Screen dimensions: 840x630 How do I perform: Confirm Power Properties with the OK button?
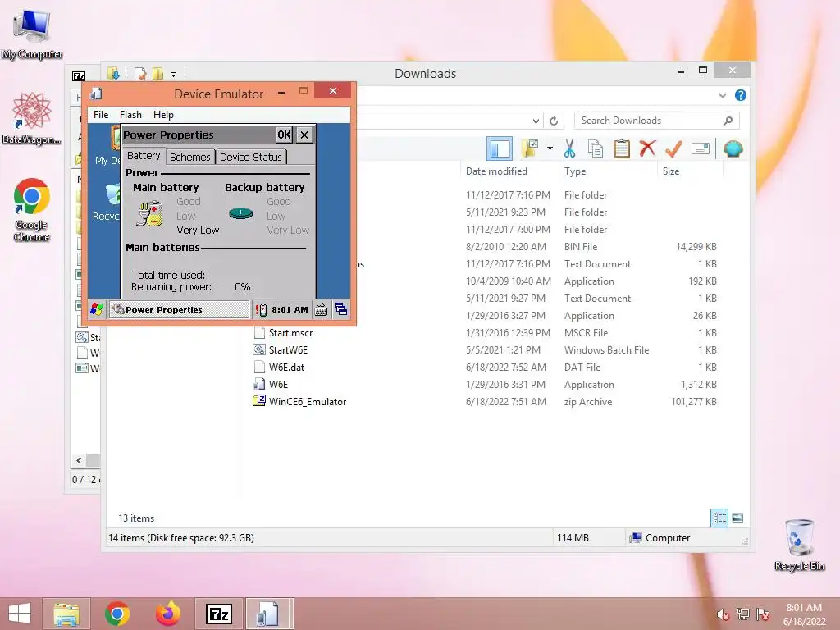(x=284, y=135)
